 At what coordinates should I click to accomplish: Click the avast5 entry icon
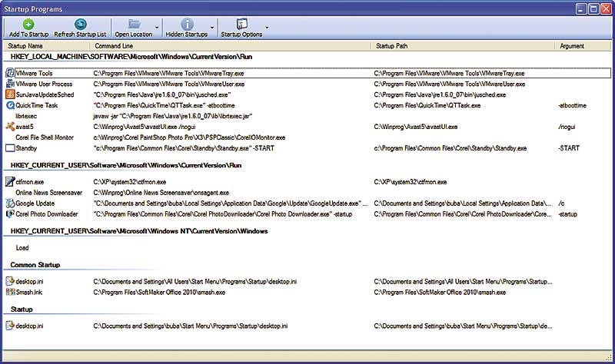[x=10, y=127]
